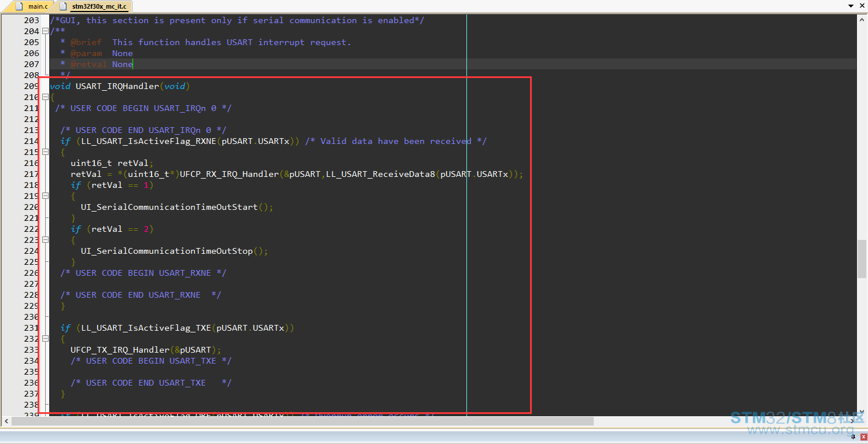Screen dimensions: 868x444
Task: Collapse the retVal == 1 block at line 219
Action: (x=45, y=196)
